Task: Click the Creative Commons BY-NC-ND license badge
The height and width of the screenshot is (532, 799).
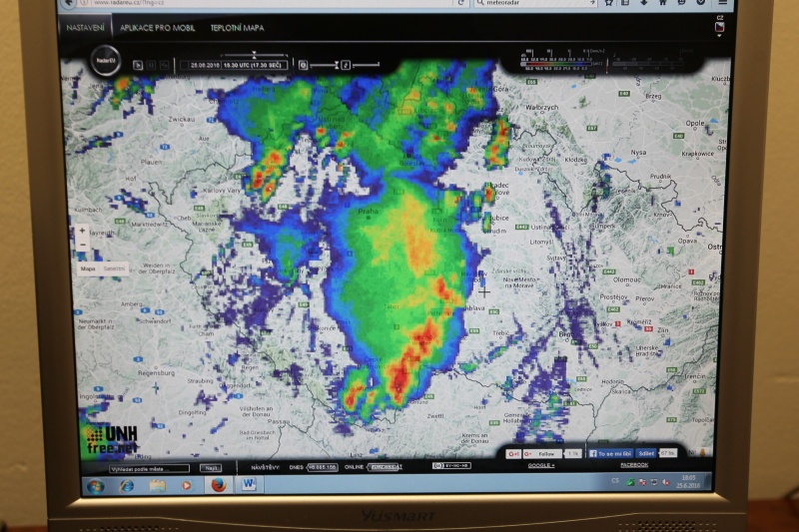Action: tap(451, 466)
